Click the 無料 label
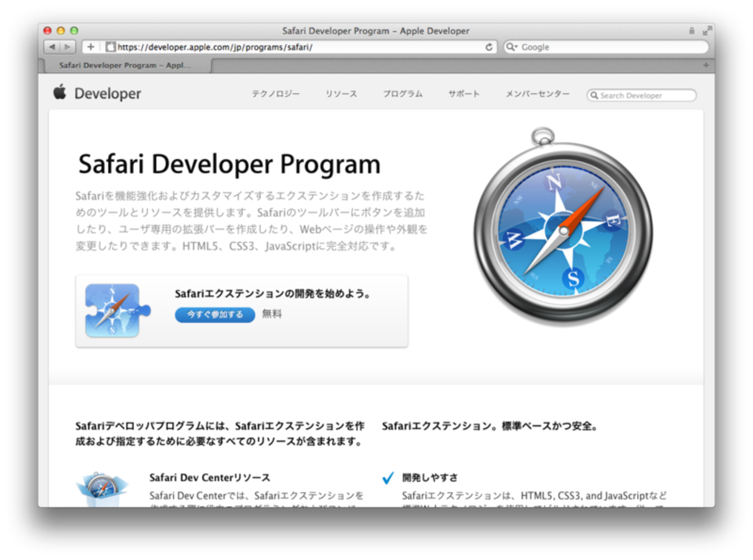This screenshot has height=560, width=753. (x=272, y=314)
